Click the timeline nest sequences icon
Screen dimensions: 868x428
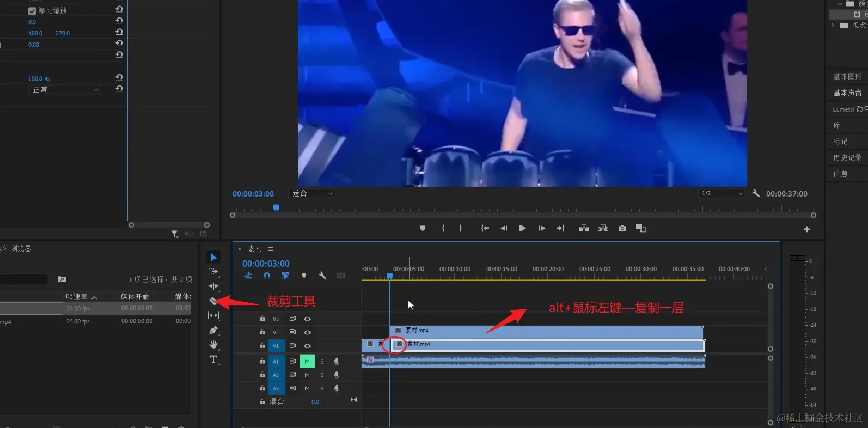(x=248, y=276)
